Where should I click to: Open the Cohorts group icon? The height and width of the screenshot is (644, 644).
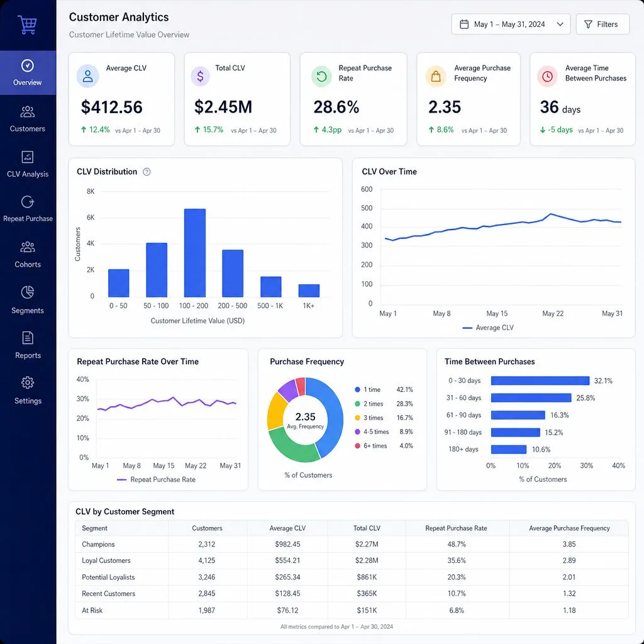pos(28,247)
